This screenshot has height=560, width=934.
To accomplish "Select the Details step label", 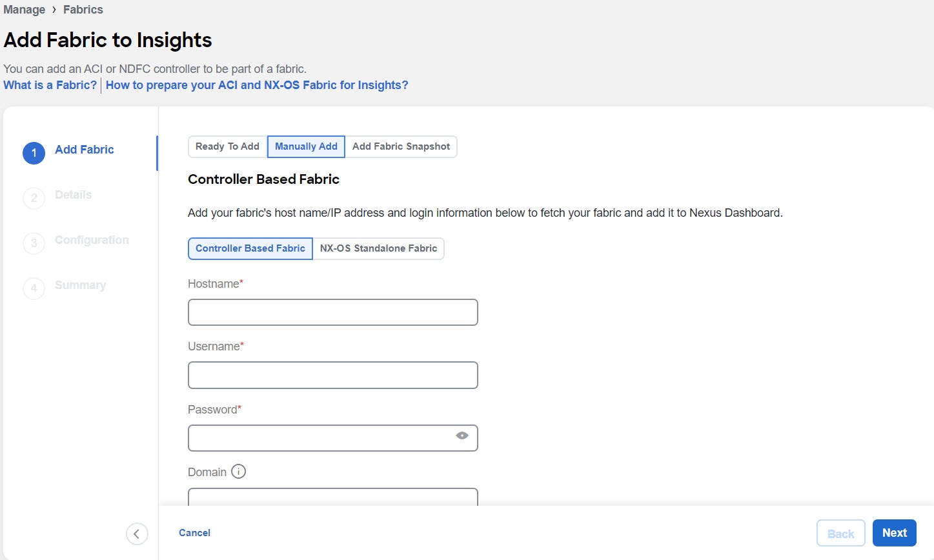I will 73,195.
